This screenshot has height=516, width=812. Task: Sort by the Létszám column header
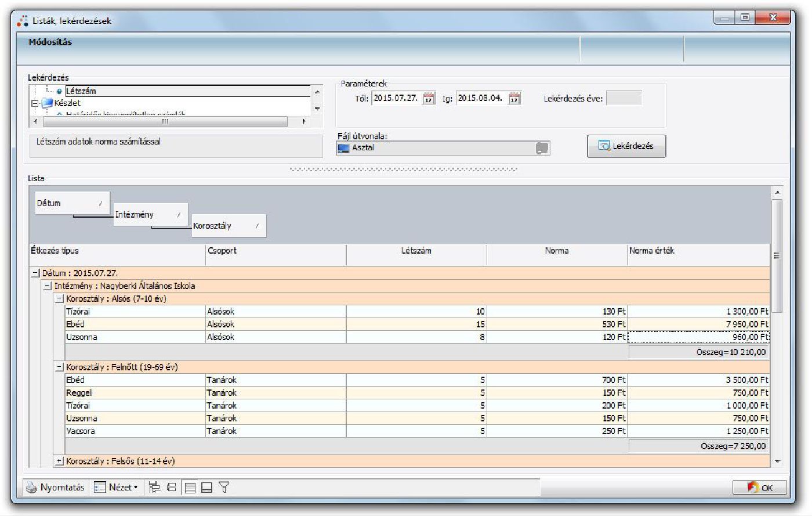point(416,251)
